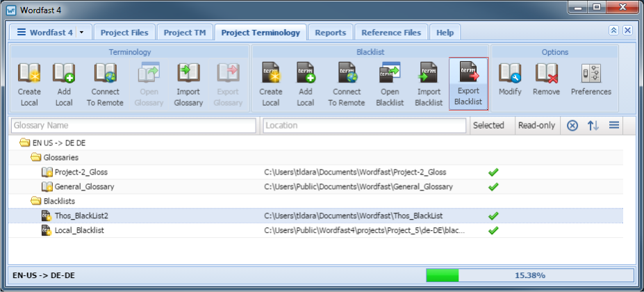Open the Wordfast 4 menu dropdown arrow
The height and width of the screenshot is (292, 644).
81,33
